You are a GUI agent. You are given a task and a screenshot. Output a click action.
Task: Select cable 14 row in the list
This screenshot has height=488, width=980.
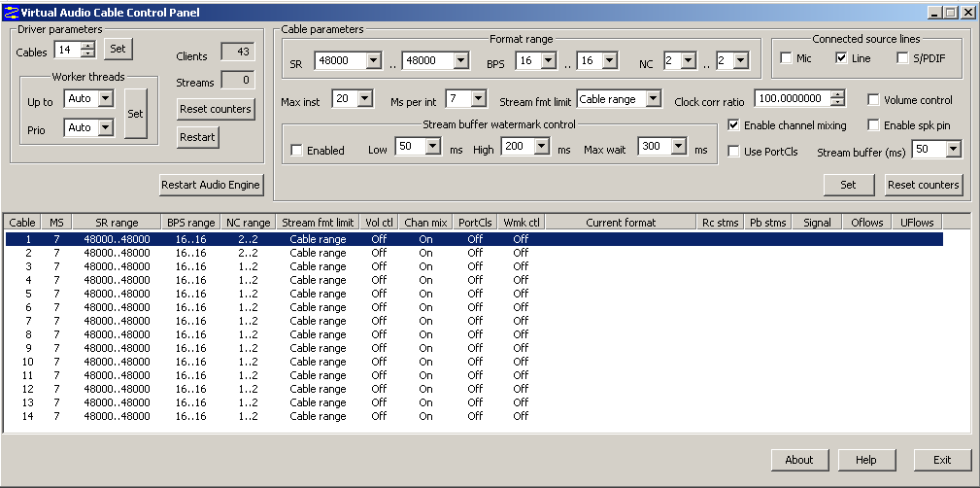(x=474, y=416)
